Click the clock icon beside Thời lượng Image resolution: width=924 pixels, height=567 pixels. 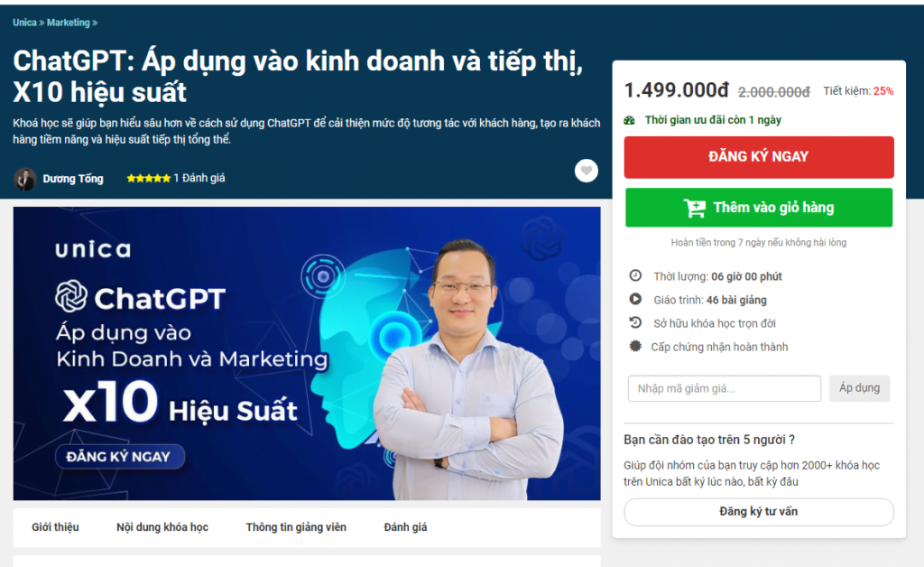[635, 276]
